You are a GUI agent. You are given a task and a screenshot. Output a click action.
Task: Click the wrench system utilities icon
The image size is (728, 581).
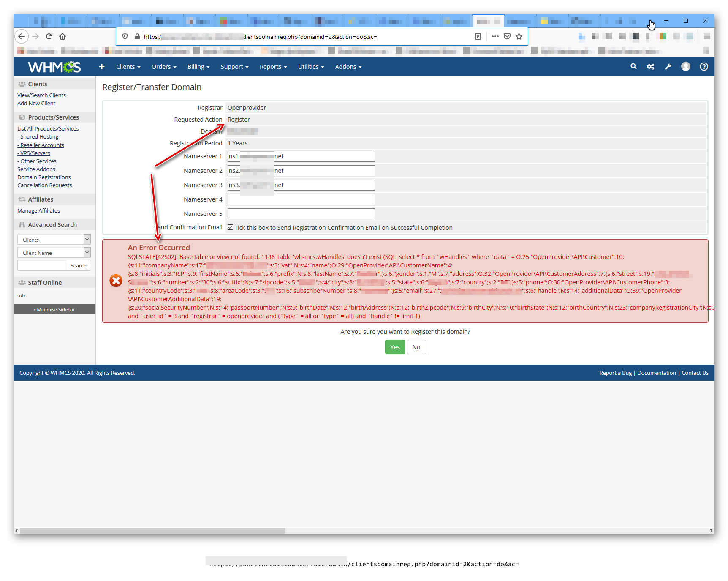(x=668, y=66)
